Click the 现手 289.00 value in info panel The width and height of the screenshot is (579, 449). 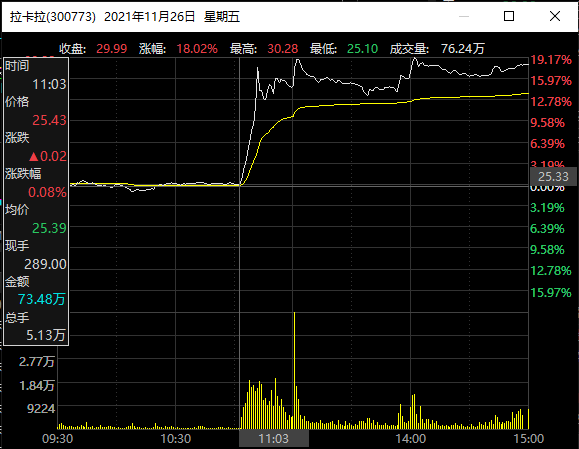point(45,264)
